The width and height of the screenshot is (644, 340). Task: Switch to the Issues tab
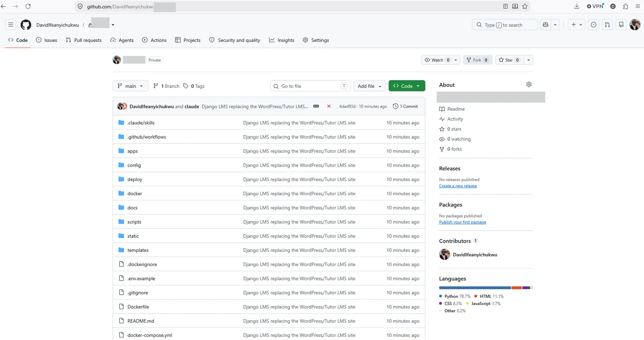click(x=47, y=40)
